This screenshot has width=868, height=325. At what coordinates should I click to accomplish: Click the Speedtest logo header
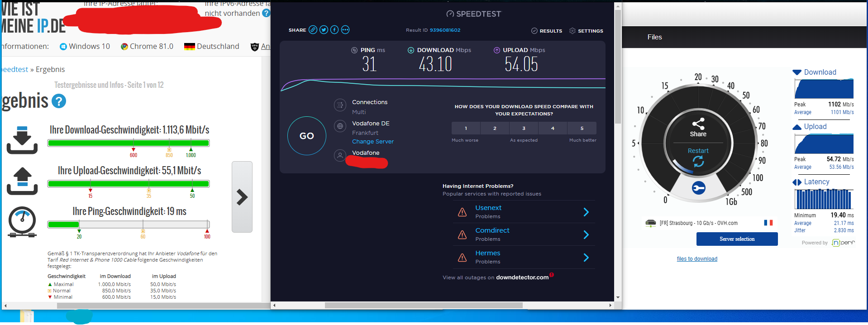point(474,14)
